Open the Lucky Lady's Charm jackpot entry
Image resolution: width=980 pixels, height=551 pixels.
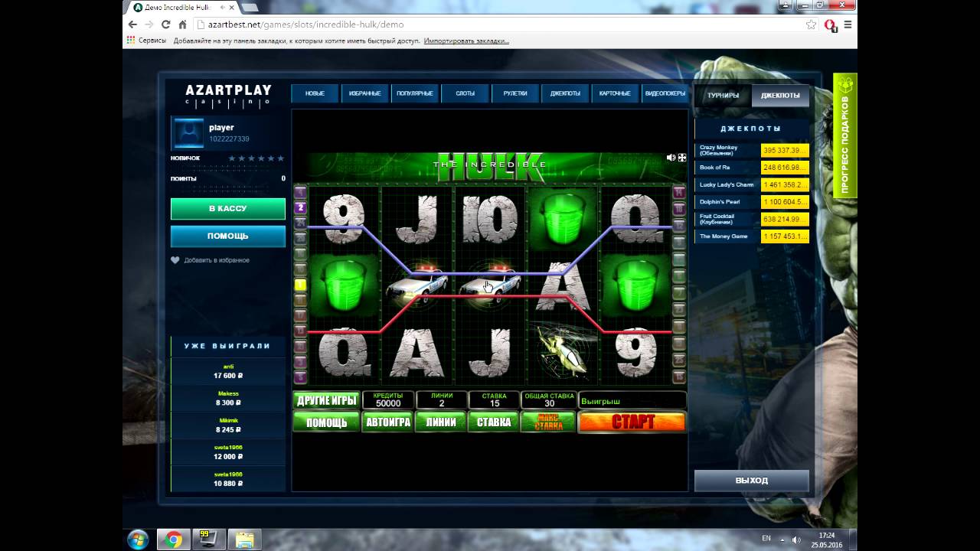click(x=752, y=184)
